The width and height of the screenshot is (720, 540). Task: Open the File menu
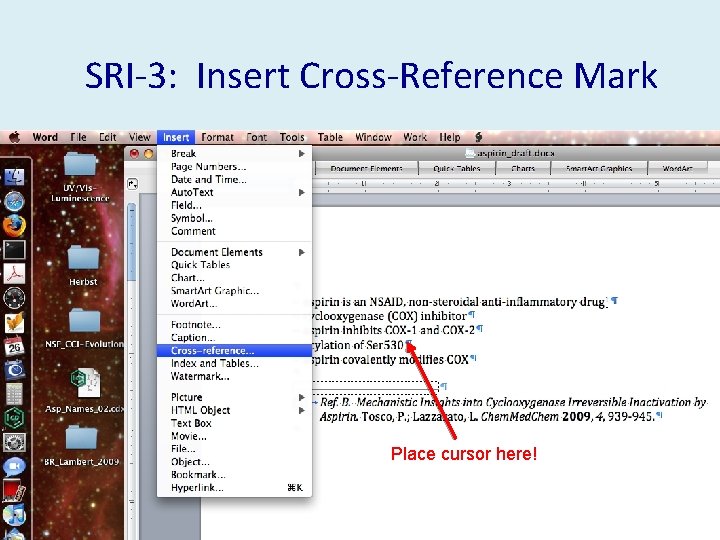point(78,137)
